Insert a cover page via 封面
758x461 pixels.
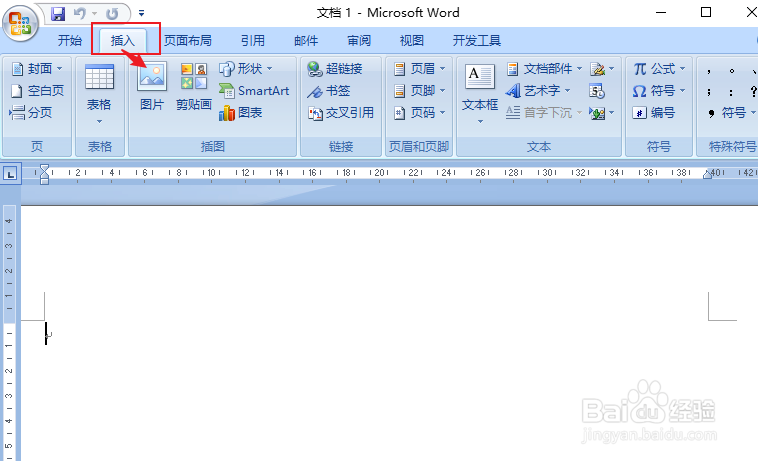37,69
